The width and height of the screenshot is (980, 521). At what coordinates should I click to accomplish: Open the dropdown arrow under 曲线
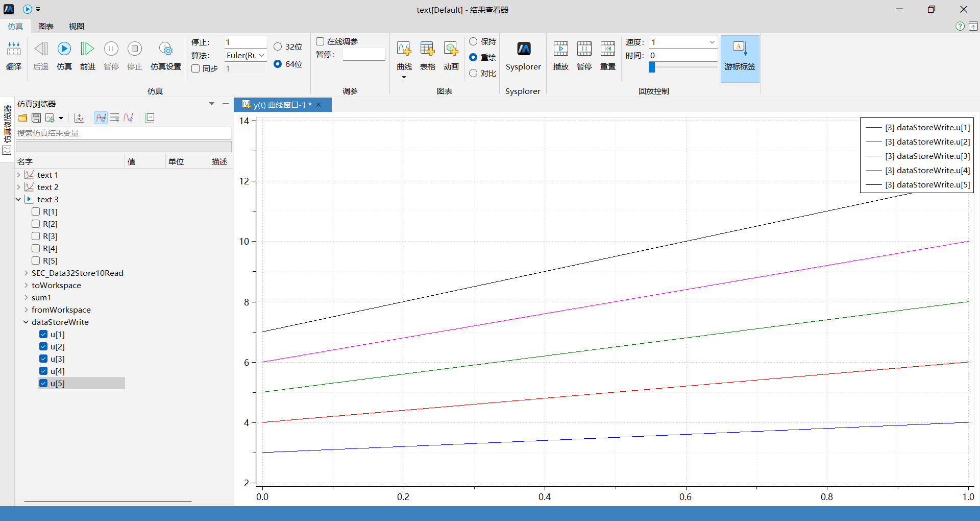coord(404,77)
